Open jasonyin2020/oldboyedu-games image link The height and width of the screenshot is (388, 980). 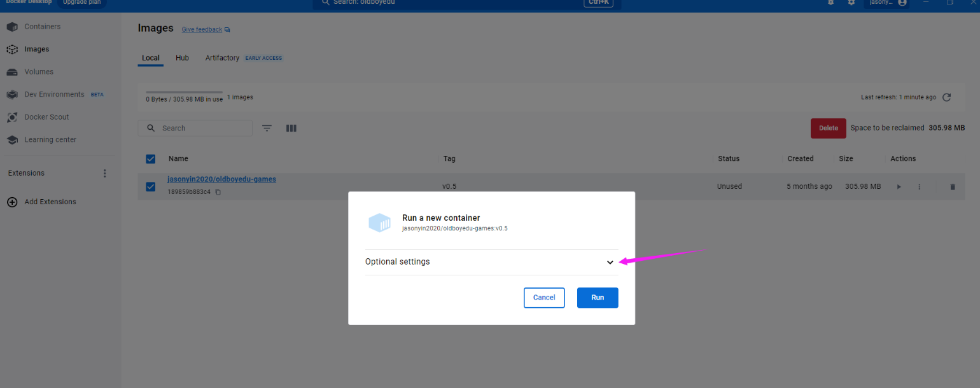[221, 179]
